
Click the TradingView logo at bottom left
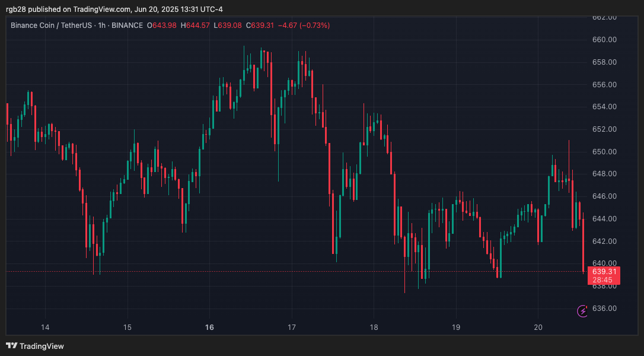pos(35,346)
